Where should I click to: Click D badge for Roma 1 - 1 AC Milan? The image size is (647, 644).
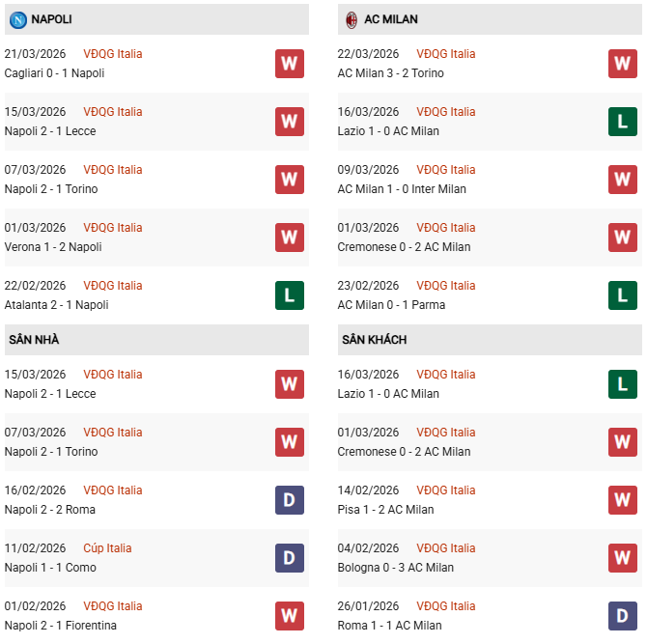623,616
